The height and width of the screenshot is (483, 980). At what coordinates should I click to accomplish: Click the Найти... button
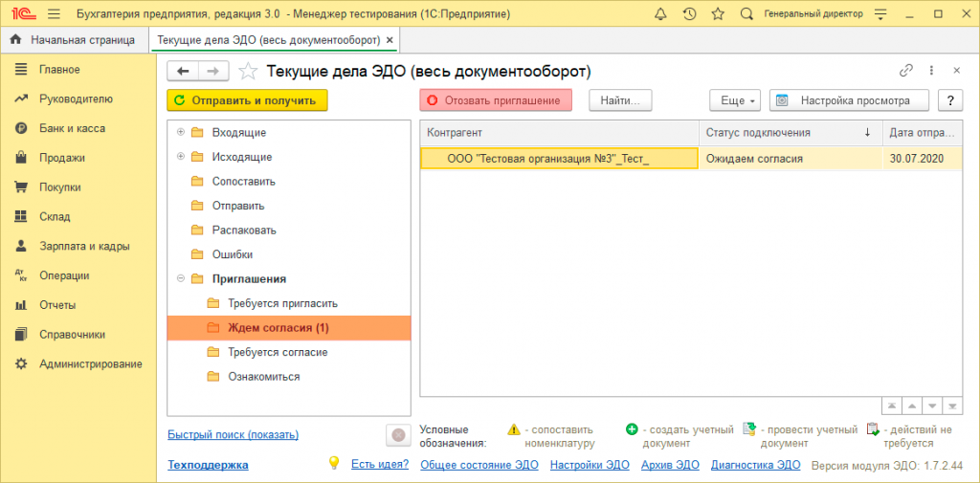coord(620,100)
